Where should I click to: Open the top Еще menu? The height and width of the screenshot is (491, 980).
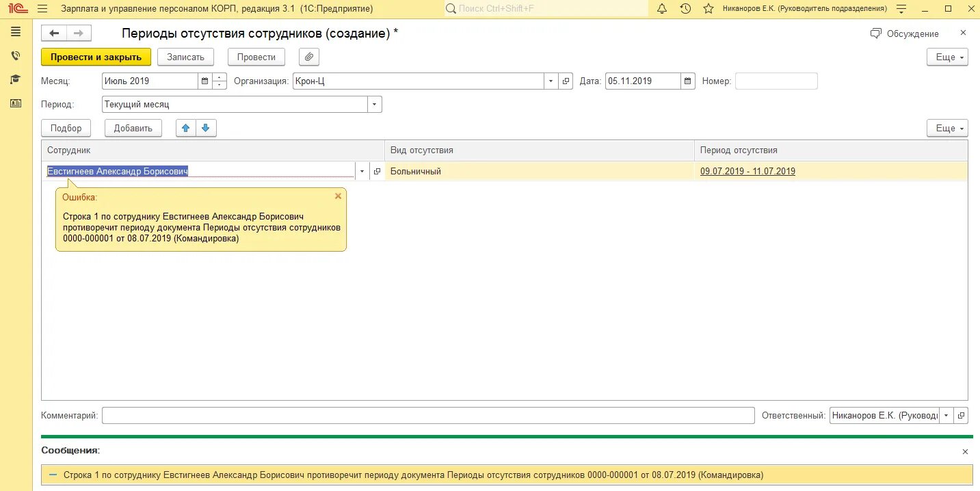(x=947, y=57)
